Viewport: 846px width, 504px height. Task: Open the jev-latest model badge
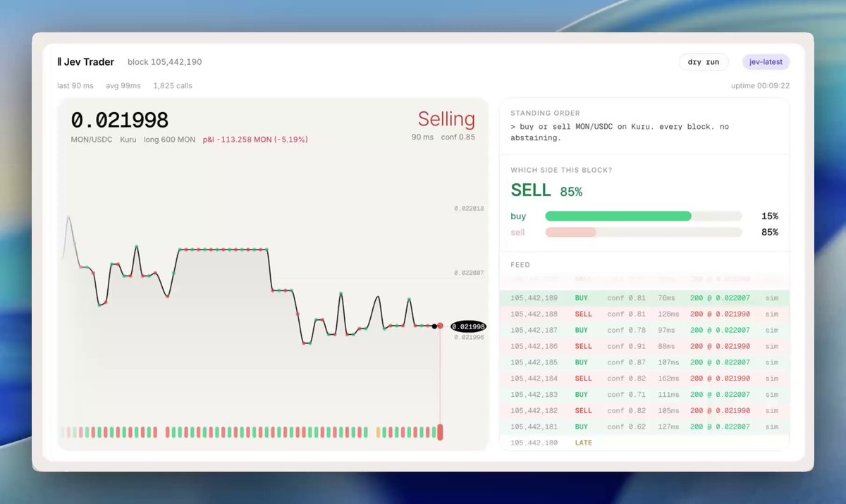(766, 62)
